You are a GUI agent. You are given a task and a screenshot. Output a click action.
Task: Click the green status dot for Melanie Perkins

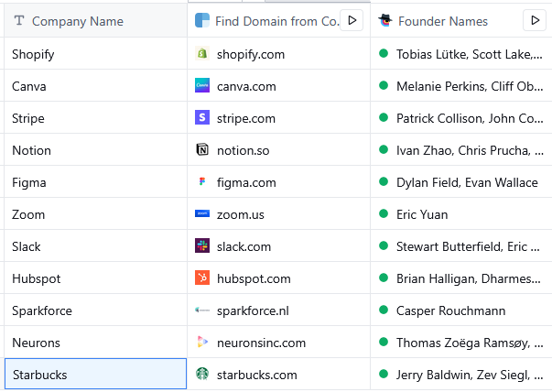coord(384,85)
